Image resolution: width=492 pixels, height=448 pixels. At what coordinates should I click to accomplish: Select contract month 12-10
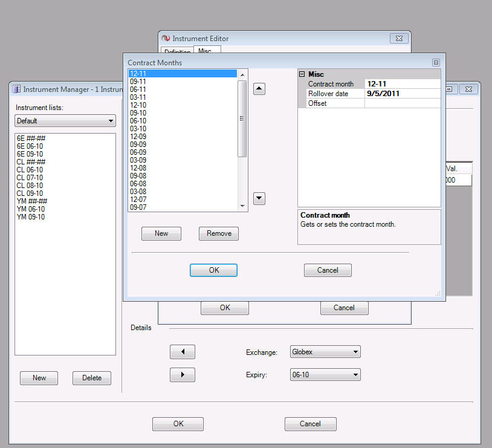[183, 105]
